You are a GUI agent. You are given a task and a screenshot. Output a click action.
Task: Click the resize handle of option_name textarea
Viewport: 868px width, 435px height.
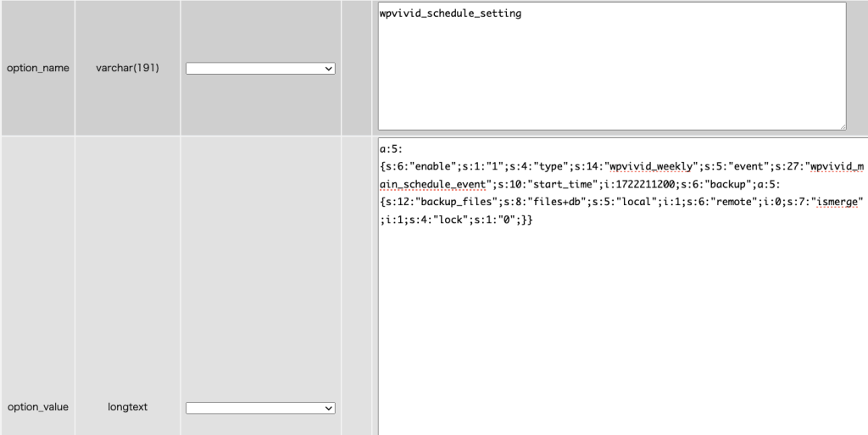click(841, 125)
